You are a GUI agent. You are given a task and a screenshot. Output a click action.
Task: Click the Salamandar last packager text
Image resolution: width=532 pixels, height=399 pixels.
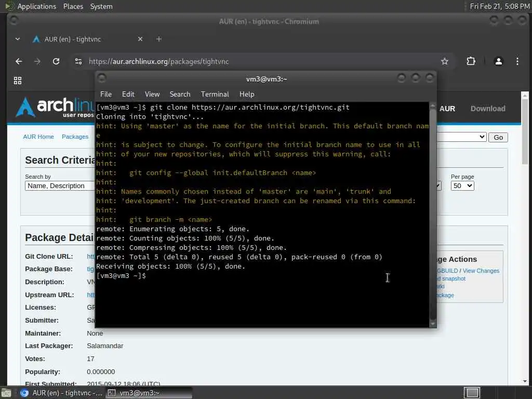[x=105, y=346]
